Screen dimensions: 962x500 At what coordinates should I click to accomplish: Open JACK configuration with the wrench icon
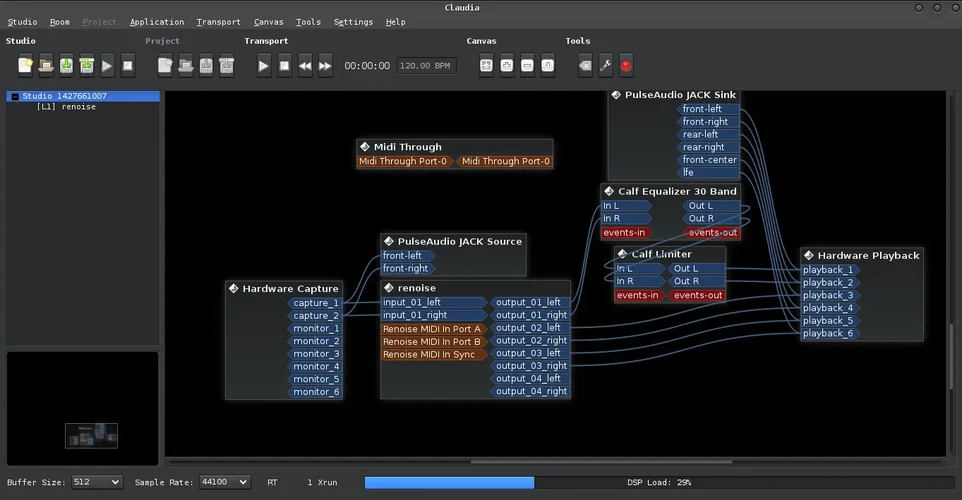[606, 66]
